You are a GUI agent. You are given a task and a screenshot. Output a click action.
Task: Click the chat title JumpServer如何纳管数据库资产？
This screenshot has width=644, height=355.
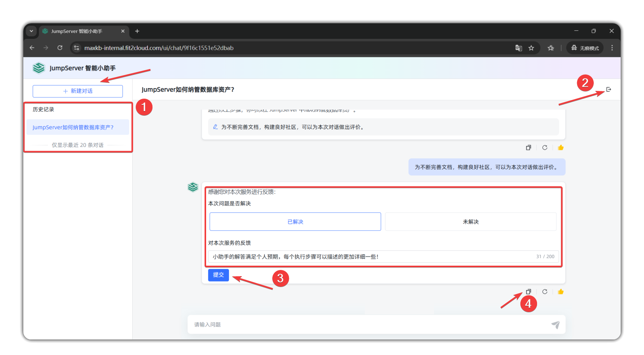point(188,90)
